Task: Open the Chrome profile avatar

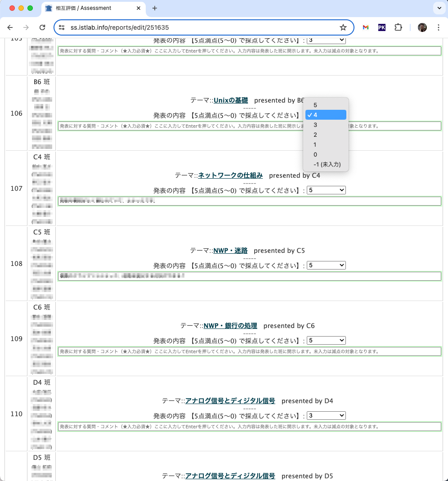Action: [x=422, y=27]
